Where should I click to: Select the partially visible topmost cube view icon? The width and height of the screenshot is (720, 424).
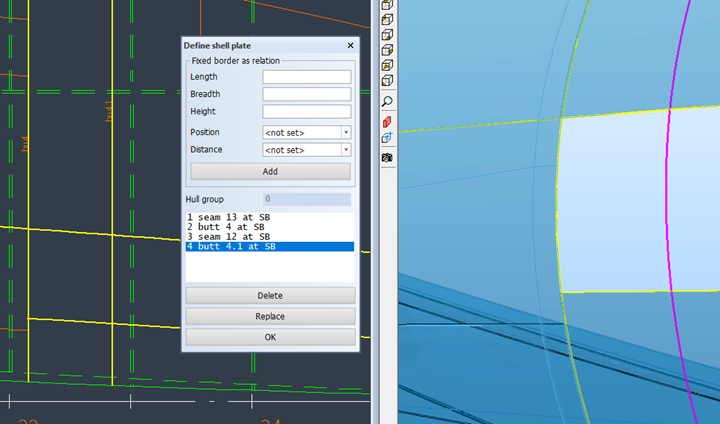[387, 4]
